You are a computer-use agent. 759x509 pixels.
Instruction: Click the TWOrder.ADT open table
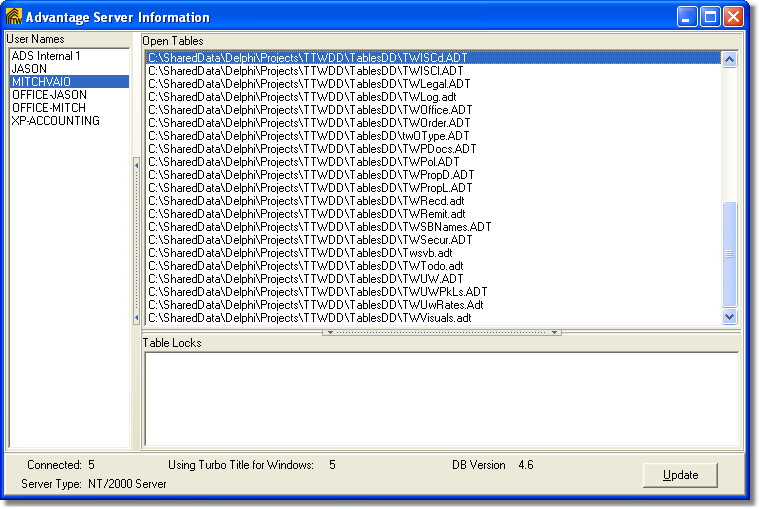[x=309, y=123]
